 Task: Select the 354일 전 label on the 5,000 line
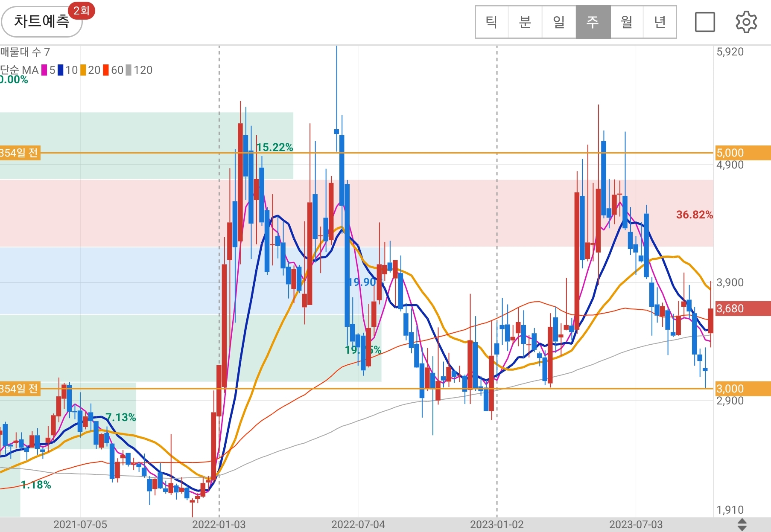point(20,153)
